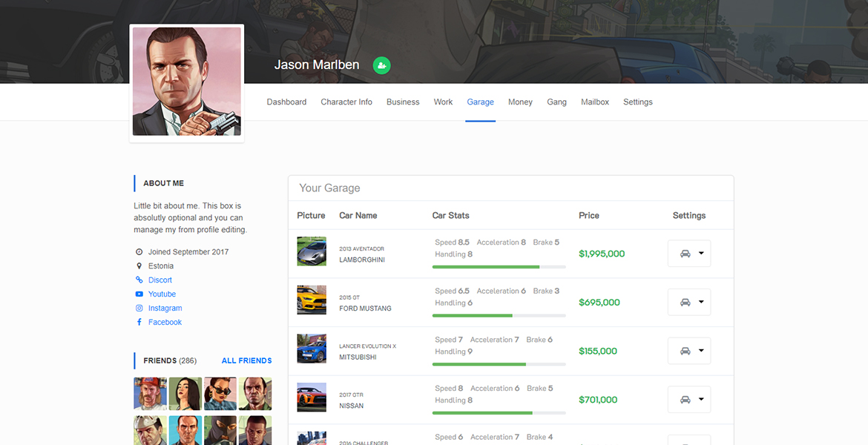868x445 pixels.
Task: Click the ALL FRIENDS link
Action: (x=247, y=361)
